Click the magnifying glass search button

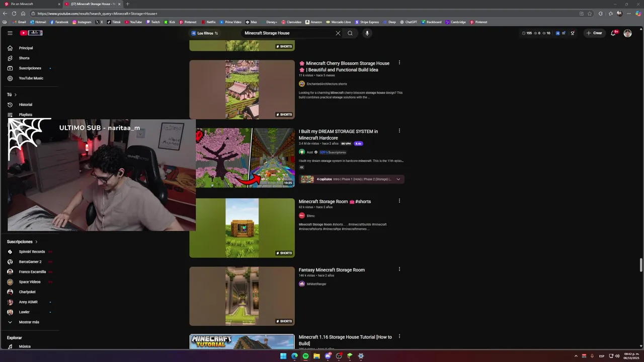click(350, 33)
